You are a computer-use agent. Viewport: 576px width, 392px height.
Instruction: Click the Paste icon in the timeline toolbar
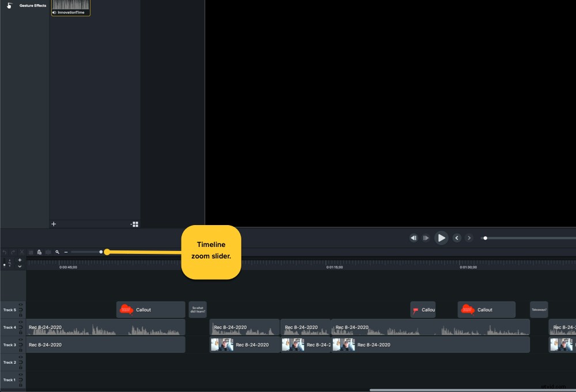point(40,252)
